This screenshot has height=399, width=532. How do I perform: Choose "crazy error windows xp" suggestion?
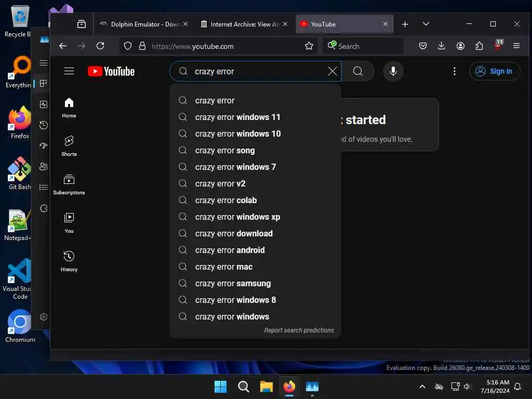point(255,217)
